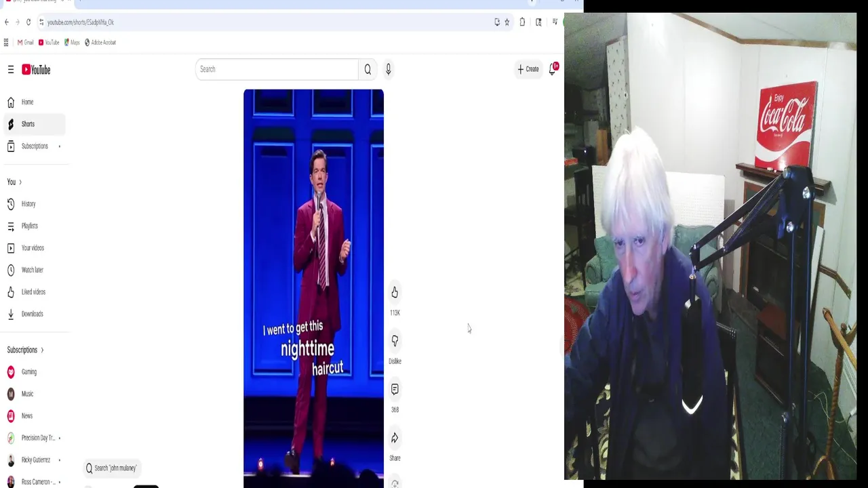The image size is (868, 488).
Task: Open Ricky Gutierrez subscription
Action: 35,460
